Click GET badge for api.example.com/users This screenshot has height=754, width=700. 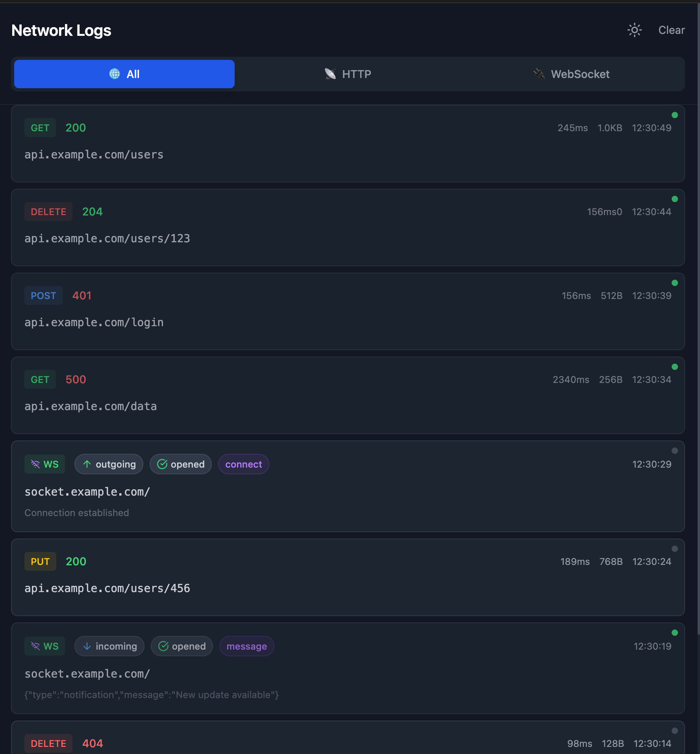[x=40, y=128]
